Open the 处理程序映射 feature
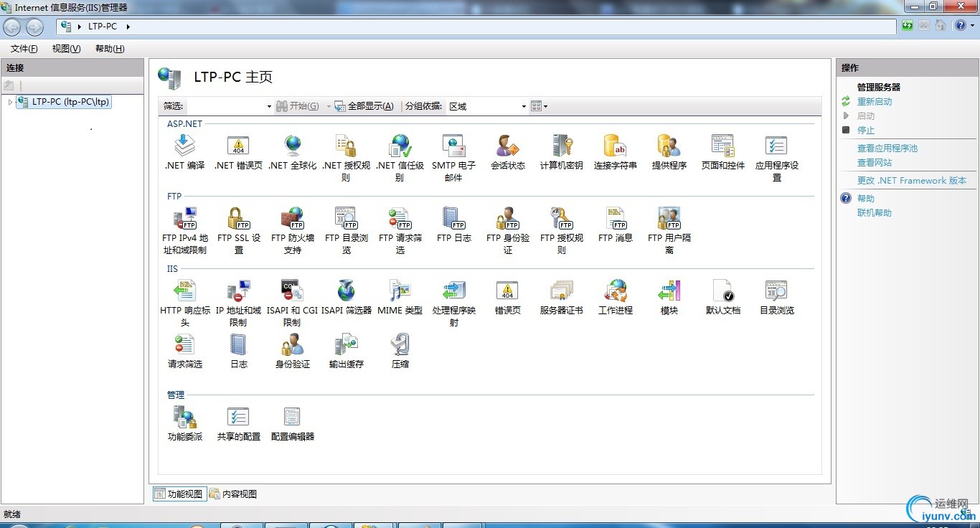Viewport: 980px width, 528px height. [453, 303]
